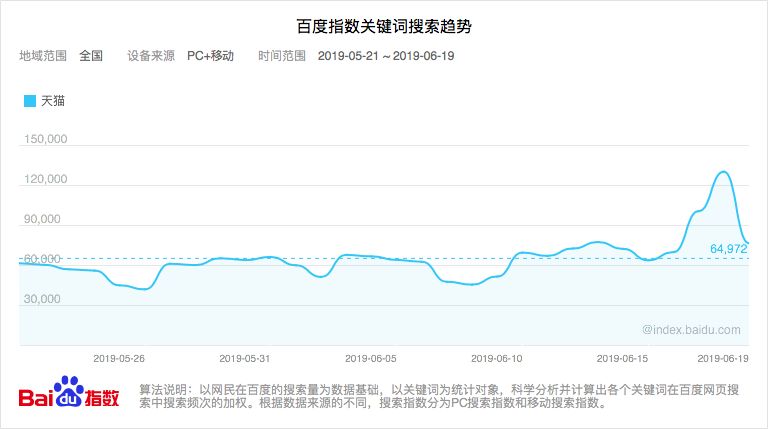
Task: Click the blue 天猫 legend color square
Action: [x=30, y=101]
